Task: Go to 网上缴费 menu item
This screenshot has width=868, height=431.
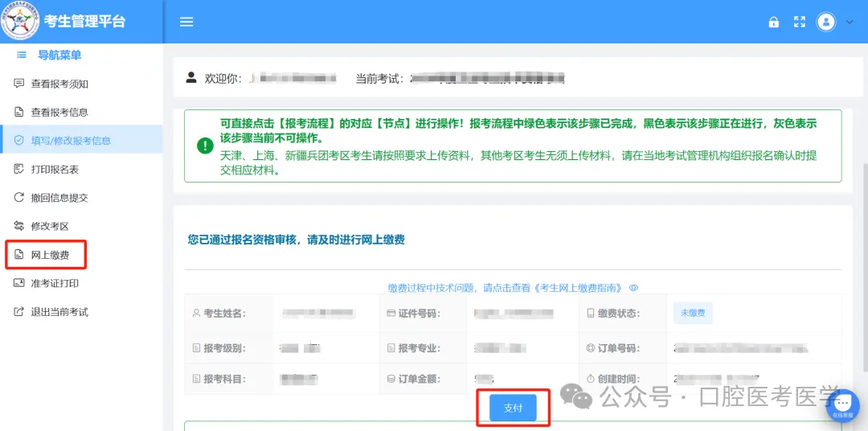Action: (81, 255)
